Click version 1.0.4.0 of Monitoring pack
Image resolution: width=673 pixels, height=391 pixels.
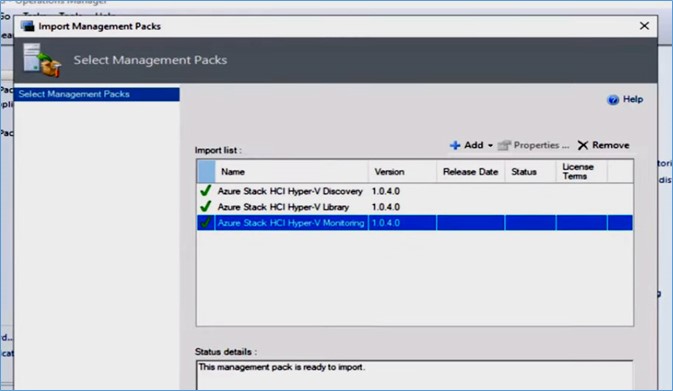pyautogui.click(x=385, y=223)
